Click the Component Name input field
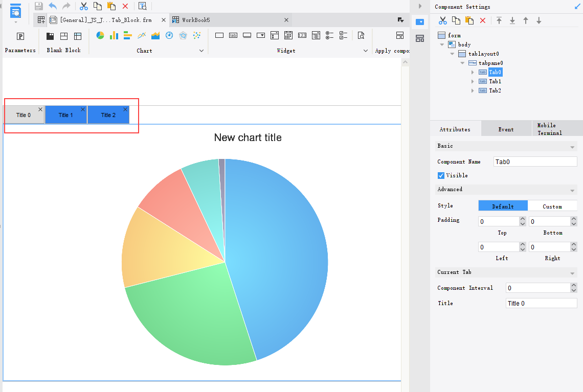Viewport: 583px width, 392px height. 535,162
